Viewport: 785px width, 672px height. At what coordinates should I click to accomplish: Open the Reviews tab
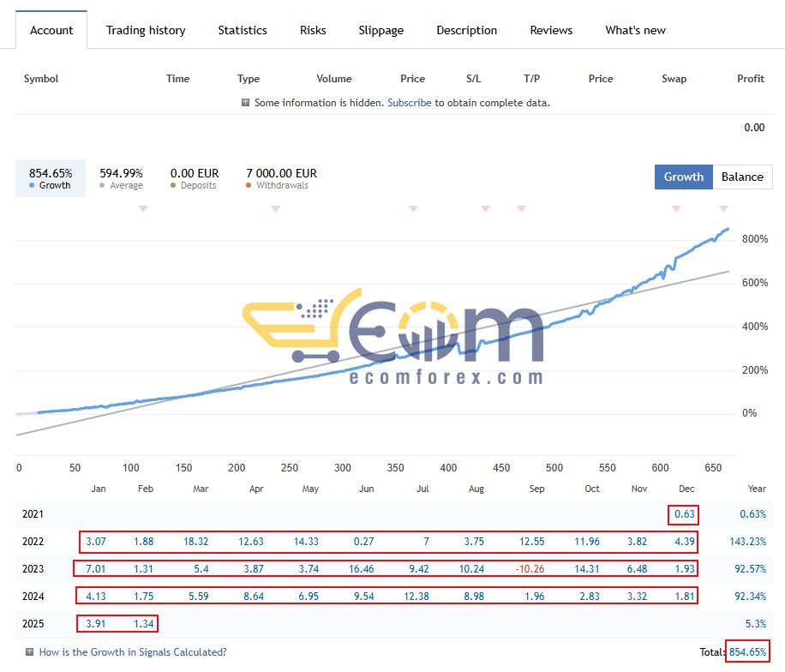tap(551, 31)
